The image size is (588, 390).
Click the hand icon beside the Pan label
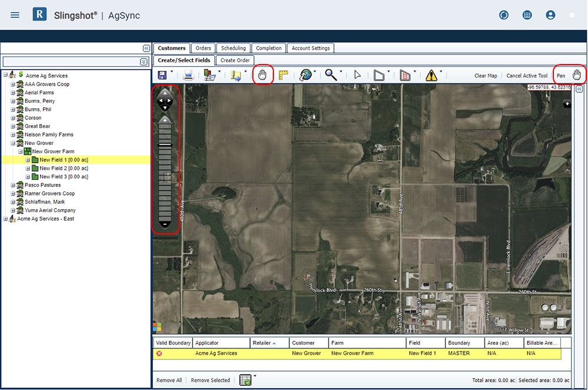(x=577, y=75)
